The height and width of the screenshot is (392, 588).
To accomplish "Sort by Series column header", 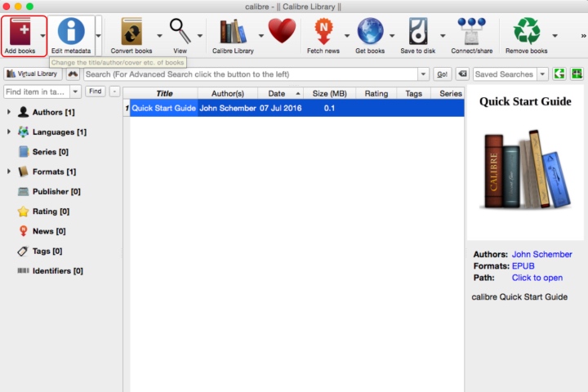I will point(448,93).
